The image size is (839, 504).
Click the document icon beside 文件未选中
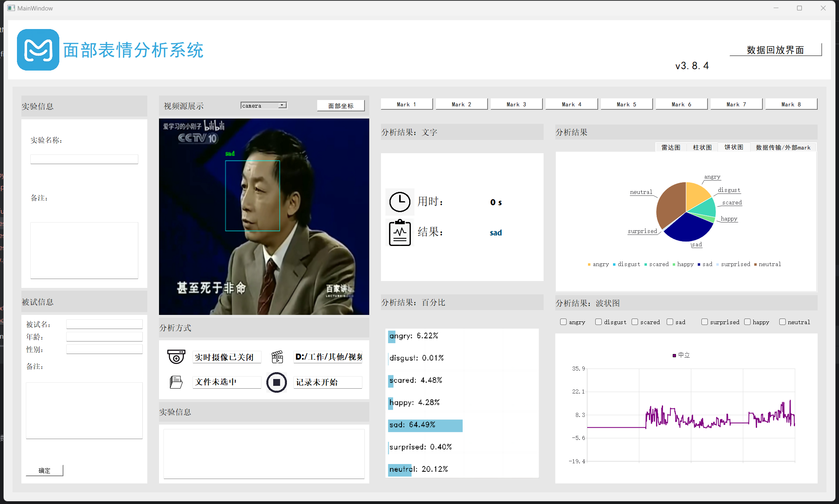click(176, 382)
